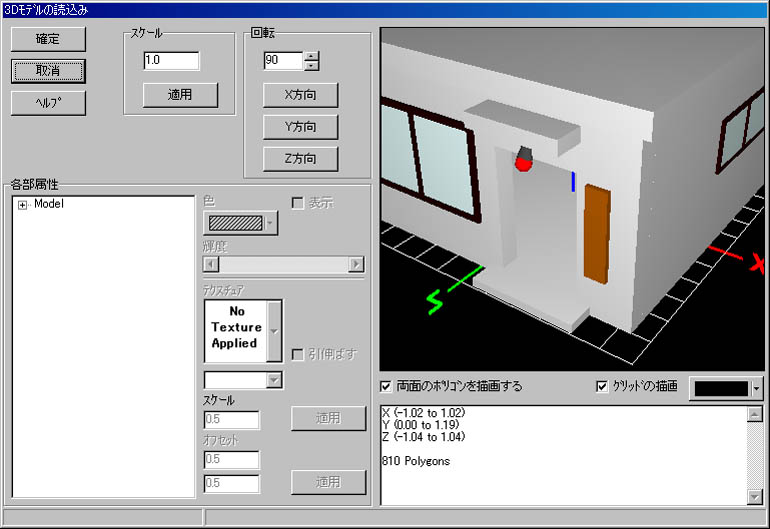Open help with the ヘルプ button
Screen dimensions: 770x529
point(48,103)
